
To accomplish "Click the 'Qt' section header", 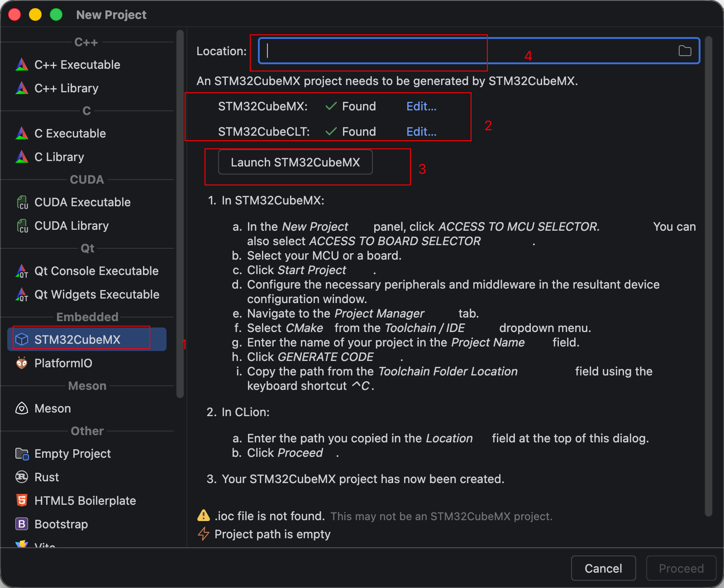I will pyautogui.click(x=87, y=248).
